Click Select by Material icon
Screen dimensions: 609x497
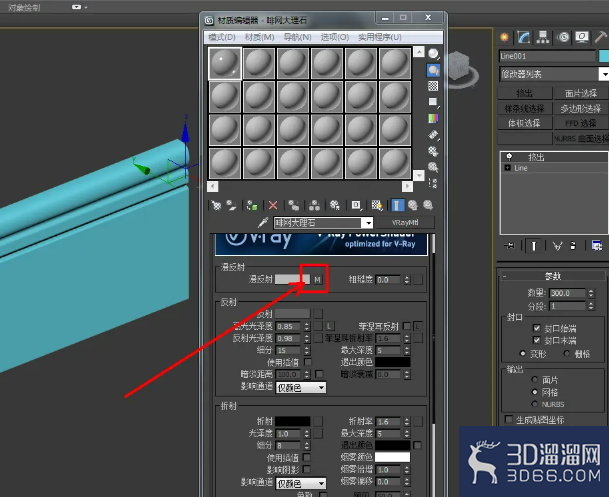pyautogui.click(x=433, y=167)
